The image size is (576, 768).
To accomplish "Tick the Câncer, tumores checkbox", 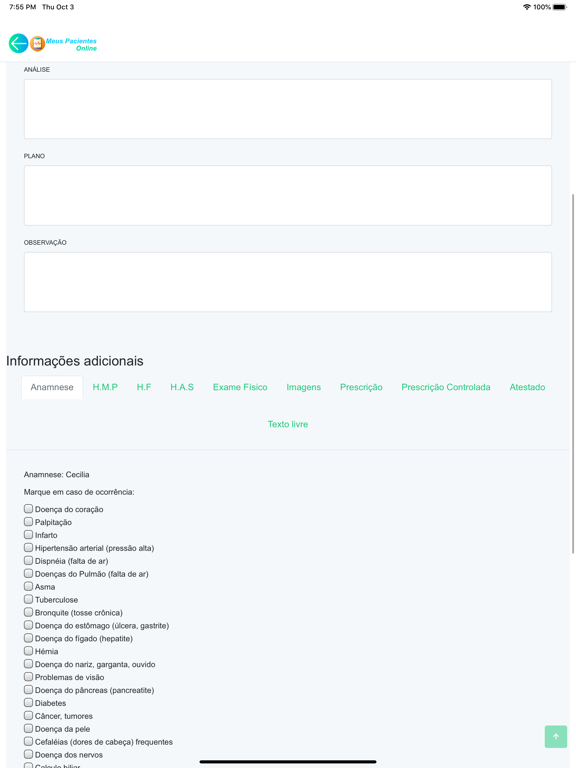I will [x=28, y=715].
